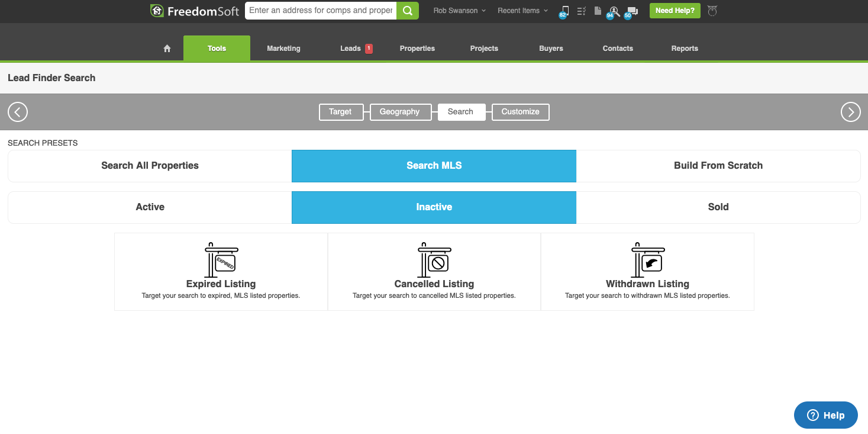Open the person search icon with badge
Image resolution: width=868 pixels, height=434 pixels.
pos(614,11)
